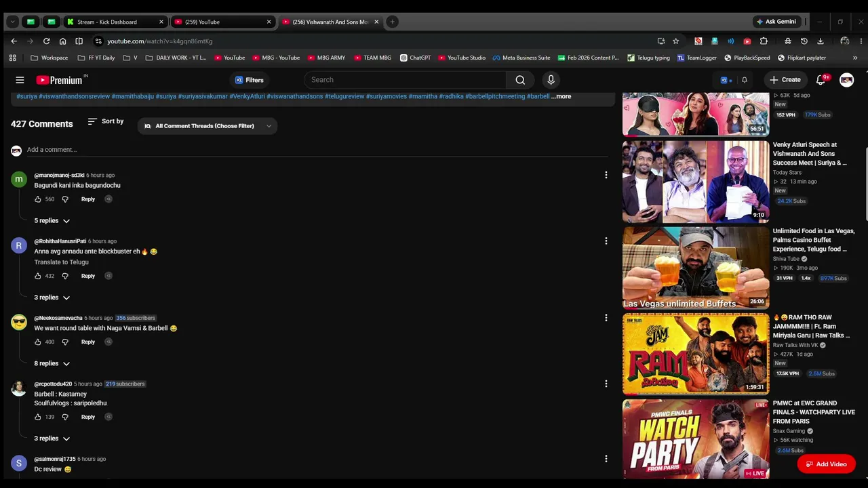Bookmark this page with the star icon
This screenshot has width=868, height=488.
pyautogui.click(x=675, y=41)
